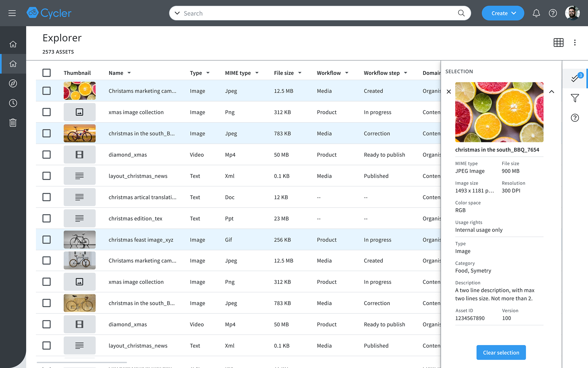Check the checkbox for diamond_xmas video

click(46, 155)
